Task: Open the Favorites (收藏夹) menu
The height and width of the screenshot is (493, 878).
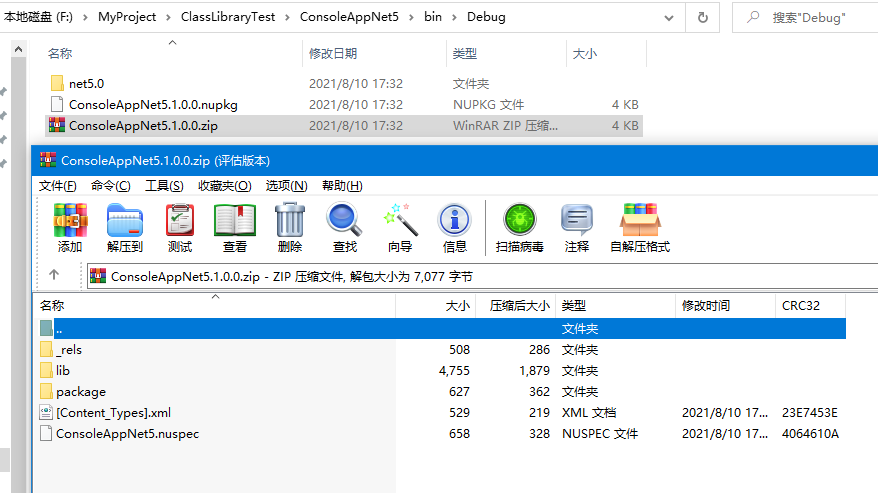Action: [x=222, y=186]
